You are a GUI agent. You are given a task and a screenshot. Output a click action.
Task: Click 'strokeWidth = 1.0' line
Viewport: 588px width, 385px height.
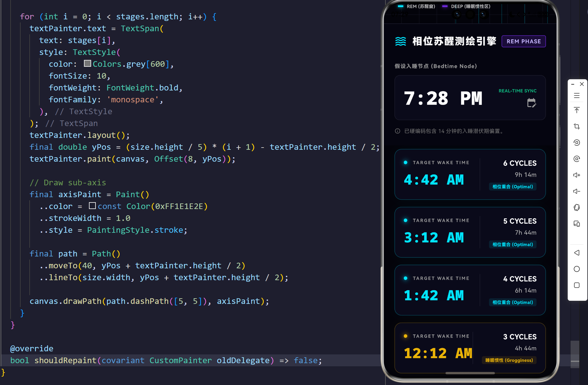[85, 218]
